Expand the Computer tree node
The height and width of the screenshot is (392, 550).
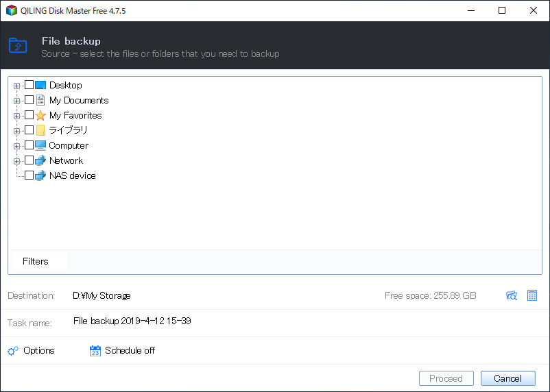(16, 146)
